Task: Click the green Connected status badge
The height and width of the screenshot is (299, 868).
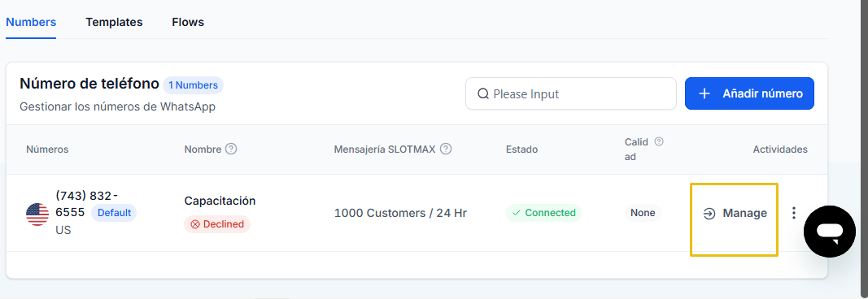Action: (543, 213)
